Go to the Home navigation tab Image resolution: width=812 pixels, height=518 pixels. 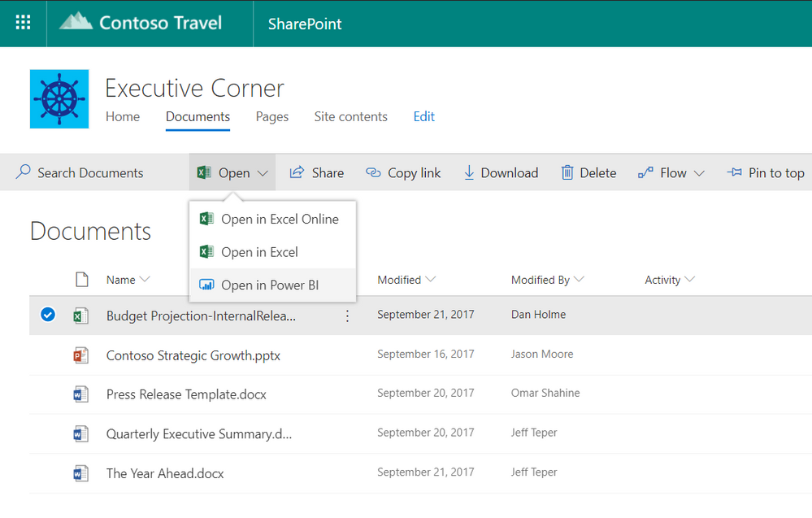pos(123,116)
